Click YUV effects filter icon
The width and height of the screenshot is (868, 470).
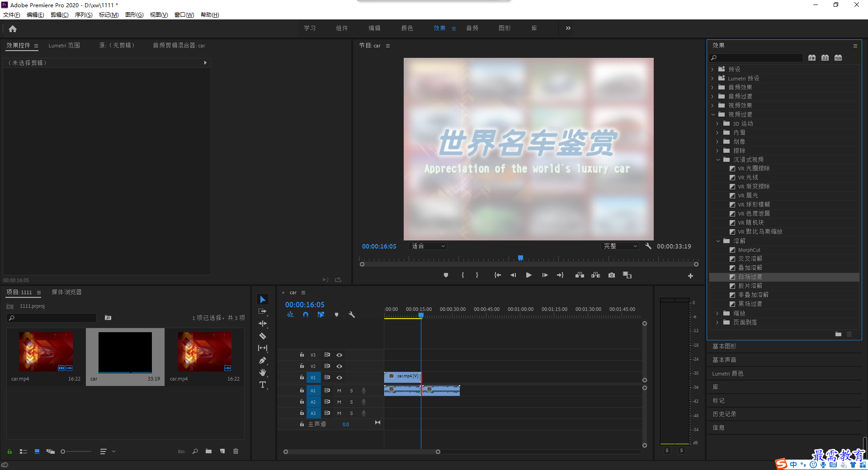click(838, 58)
